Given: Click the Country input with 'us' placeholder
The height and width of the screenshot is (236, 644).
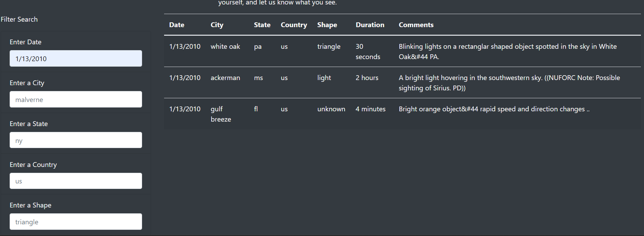Looking at the screenshot, I should click(x=75, y=181).
